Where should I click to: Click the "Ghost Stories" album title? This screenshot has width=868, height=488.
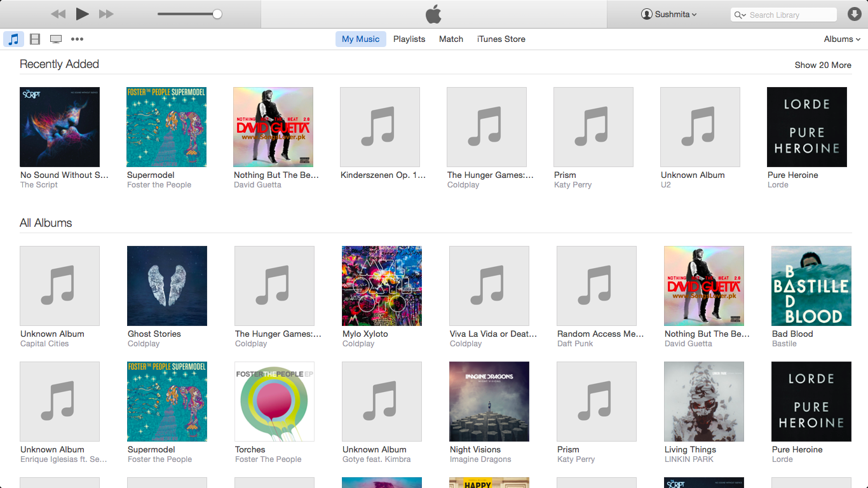(154, 334)
